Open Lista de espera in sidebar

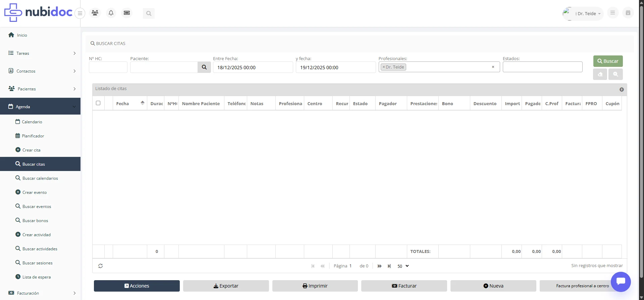pos(40,277)
